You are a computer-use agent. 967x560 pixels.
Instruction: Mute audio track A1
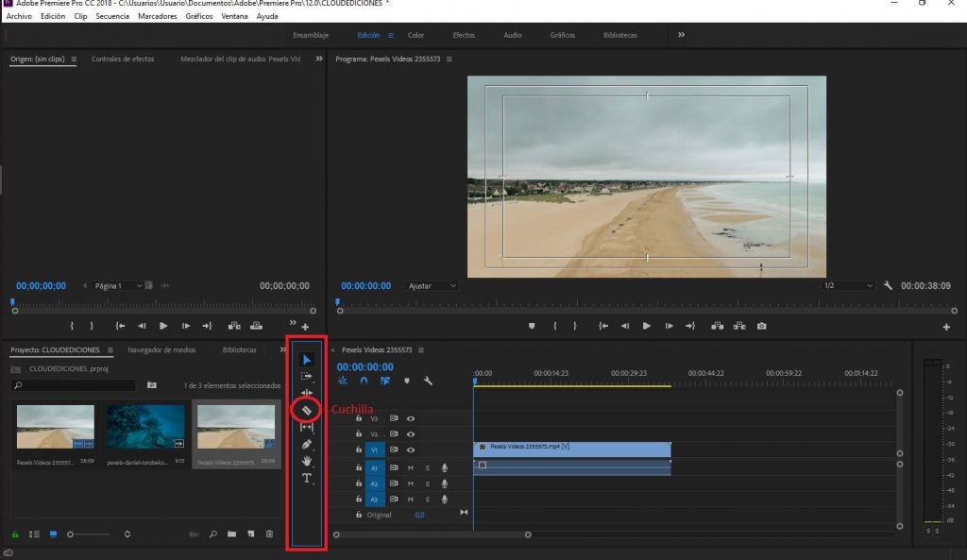pos(410,467)
